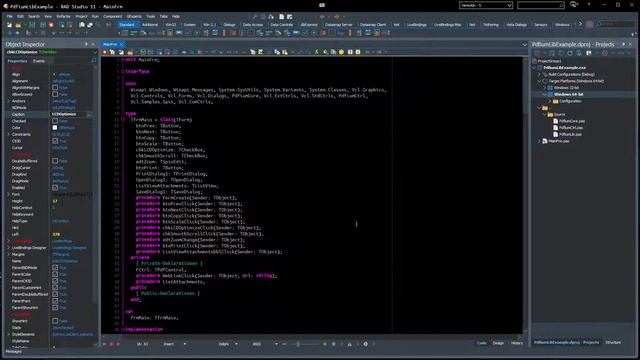Expand the Constraints property
Image resolution: width=640 pixels, height=360 pixels.
point(9,134)
